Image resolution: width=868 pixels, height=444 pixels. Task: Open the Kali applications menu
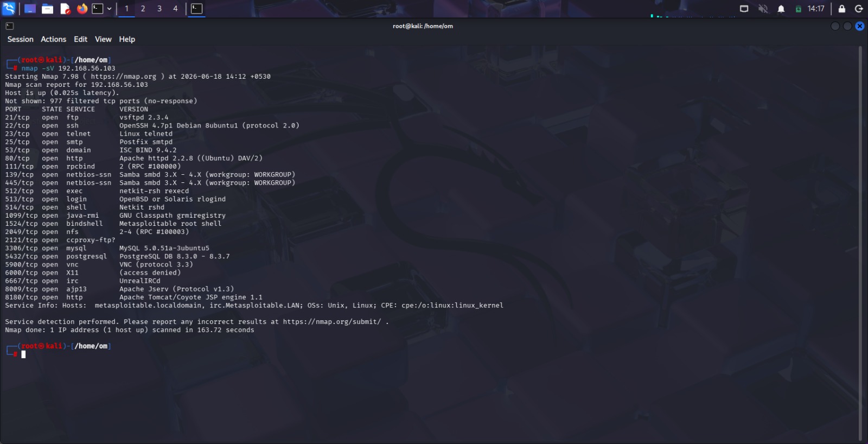point(9,8)
